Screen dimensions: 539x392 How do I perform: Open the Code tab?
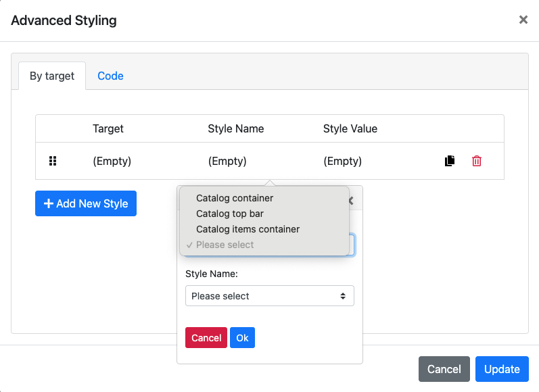[x=110, y=76]
